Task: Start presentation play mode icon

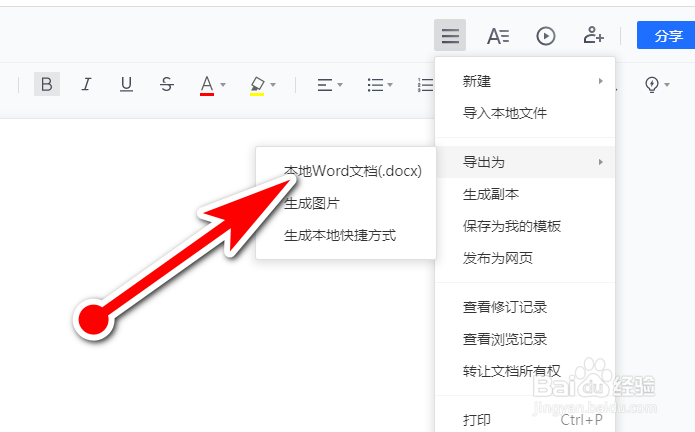Action: [546, 36]
